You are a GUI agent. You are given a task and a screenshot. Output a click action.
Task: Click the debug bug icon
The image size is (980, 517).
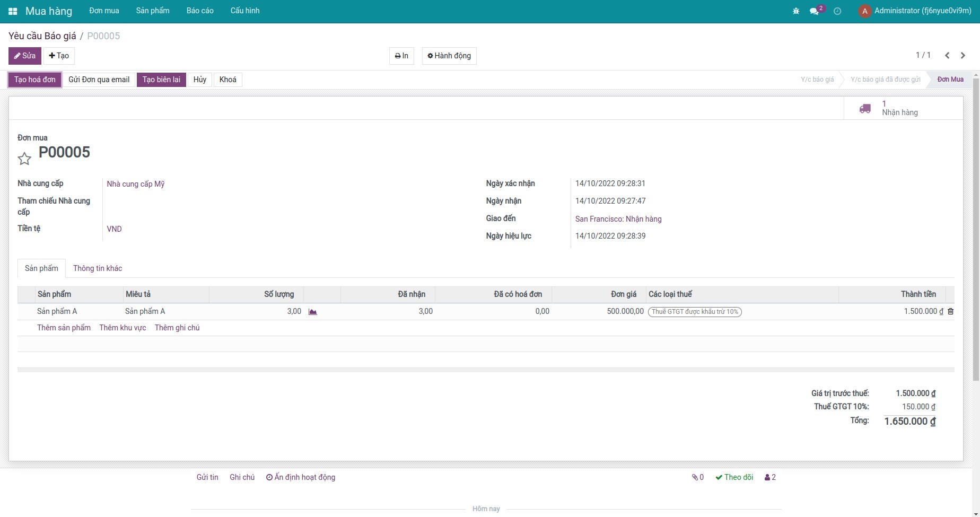pos(795,11)
